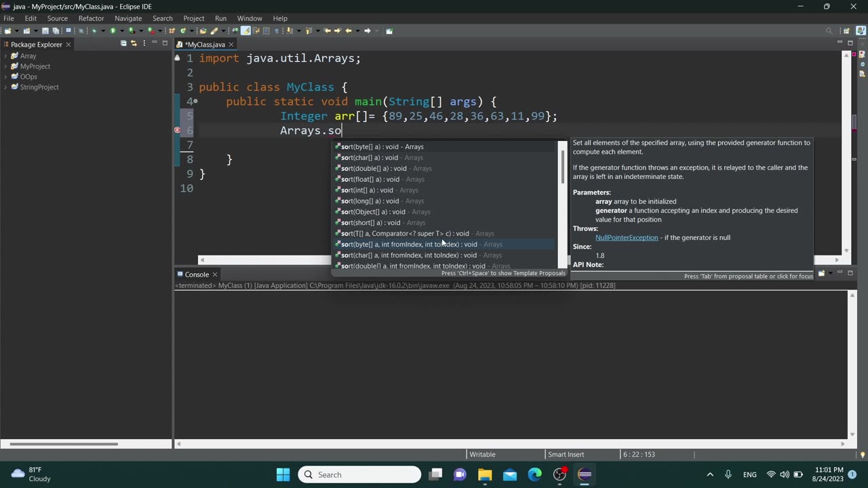The image size is (868, 488).
Task: Click Back navigation yellow arrow
Action: (348, 30)
